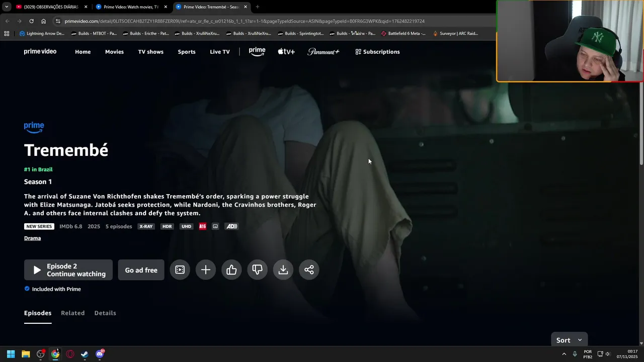Open File Explorer from taskbar
This screenshot has width=644, height=362.
[26, 354]
